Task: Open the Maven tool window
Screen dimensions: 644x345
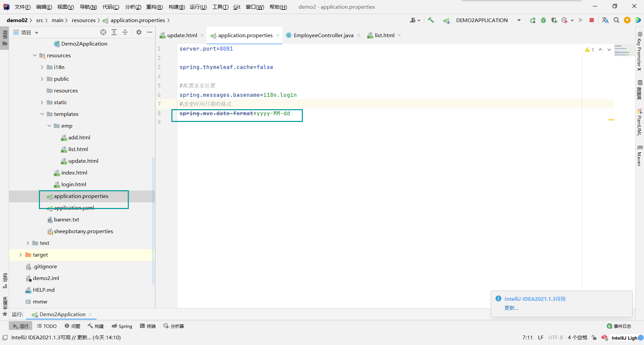Action: pos(640,155)
